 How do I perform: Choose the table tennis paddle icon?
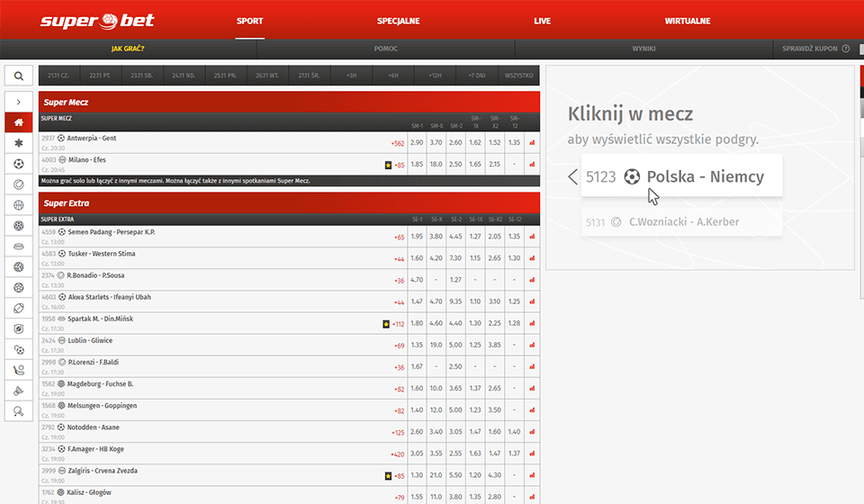click(x=19, y=411)
